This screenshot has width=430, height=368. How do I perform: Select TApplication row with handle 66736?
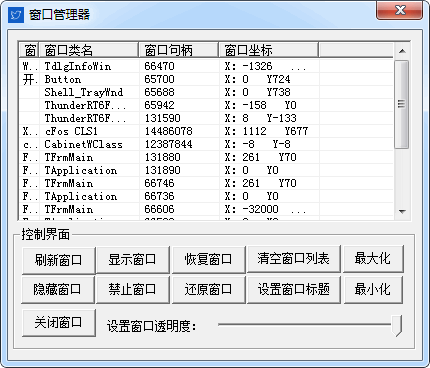pos(206,196)
